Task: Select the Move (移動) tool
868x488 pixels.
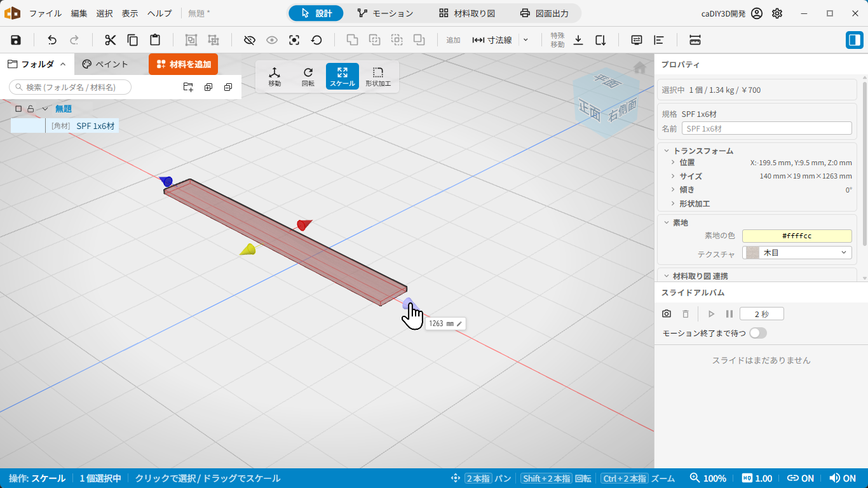Action: point(275,76)
